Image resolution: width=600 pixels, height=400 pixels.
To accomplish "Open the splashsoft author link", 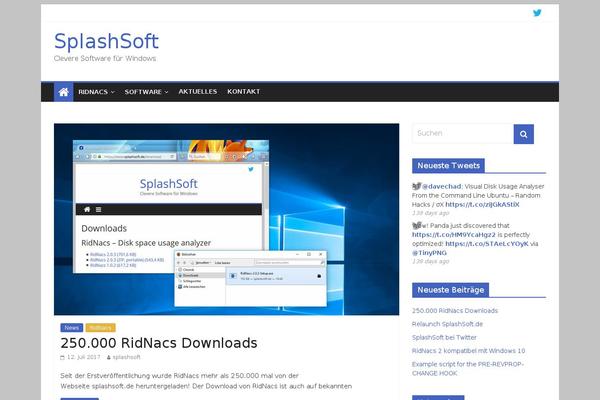I will pos(126,357).
